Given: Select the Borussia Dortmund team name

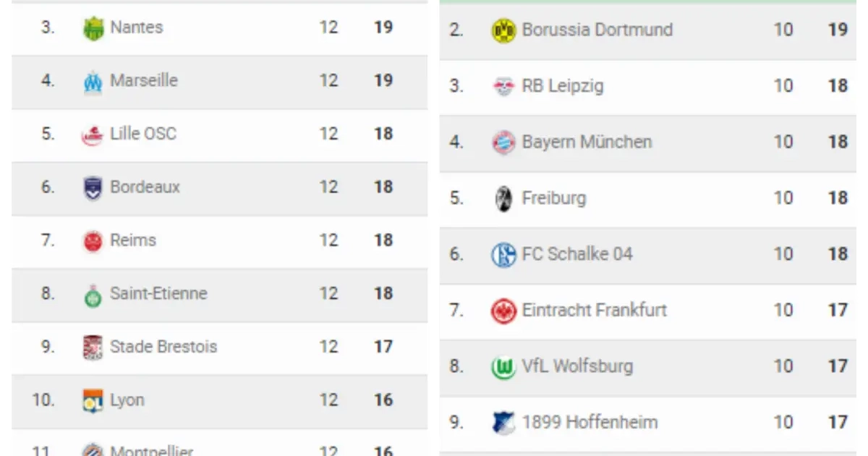Looking at the screenshot, I should click(x=597, y=30).
